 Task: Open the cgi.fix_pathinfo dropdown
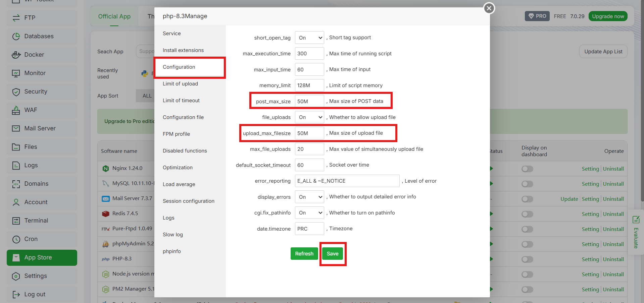309,213
